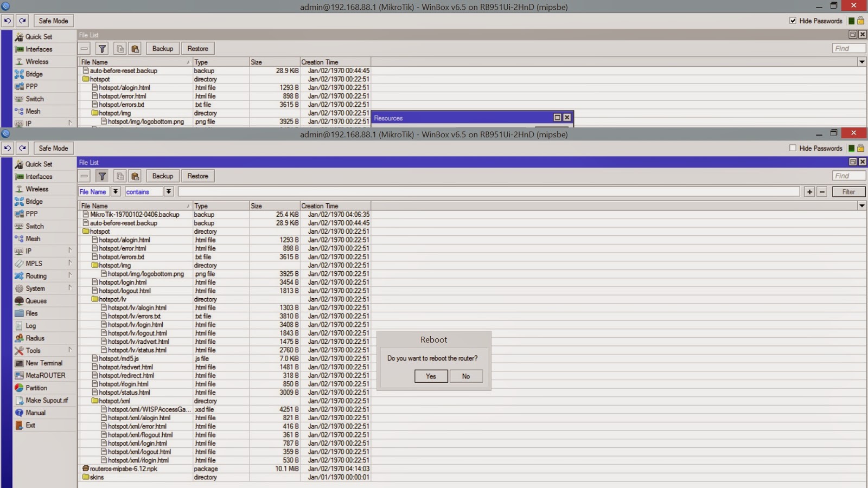868x488 pixels.
Task: Click Yes to confirm router reboot
Action: click(431, 376)
